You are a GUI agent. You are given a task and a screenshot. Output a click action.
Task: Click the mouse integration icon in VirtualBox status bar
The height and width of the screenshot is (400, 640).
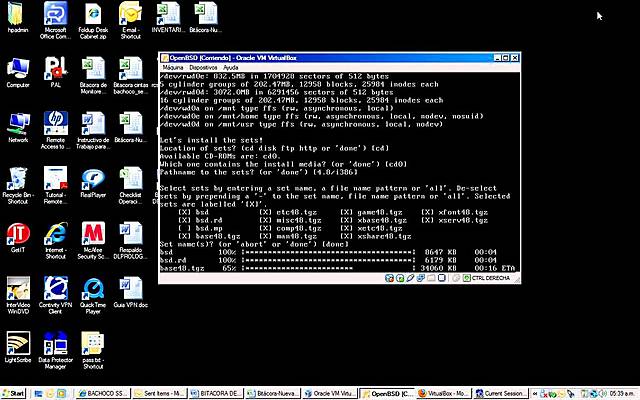[456, 278]
